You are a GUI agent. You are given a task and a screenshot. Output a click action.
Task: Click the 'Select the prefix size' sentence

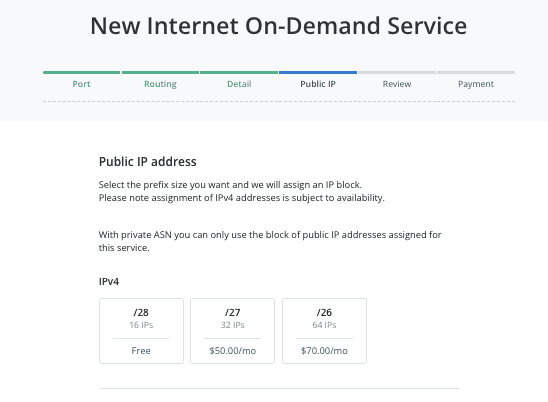[230, 185]
